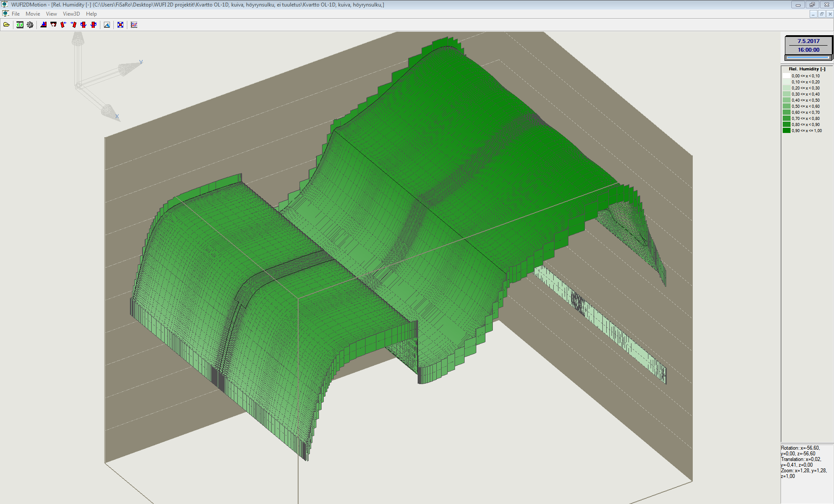The image size is (834, 504).
Task: Click the green film strip movie icon
Action: pos(20,25)
